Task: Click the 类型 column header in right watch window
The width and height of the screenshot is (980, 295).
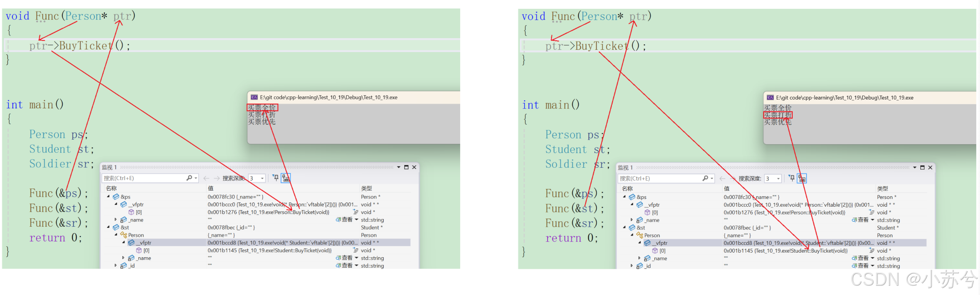Action: pyautogui.click(x=883, y=189)
